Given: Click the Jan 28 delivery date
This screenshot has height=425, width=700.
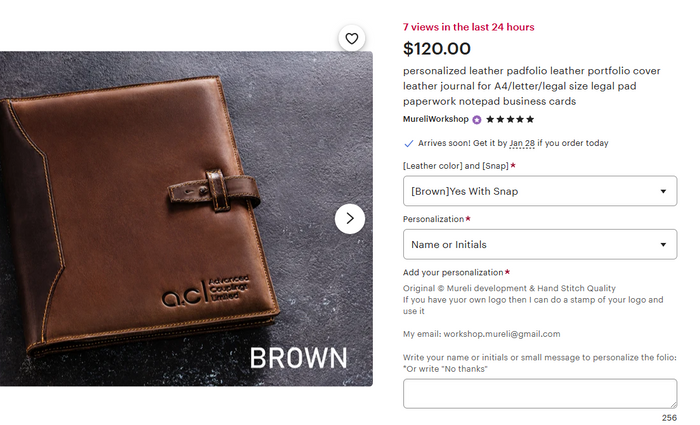Looking at the screenshot, I should [x=521, y=143].
